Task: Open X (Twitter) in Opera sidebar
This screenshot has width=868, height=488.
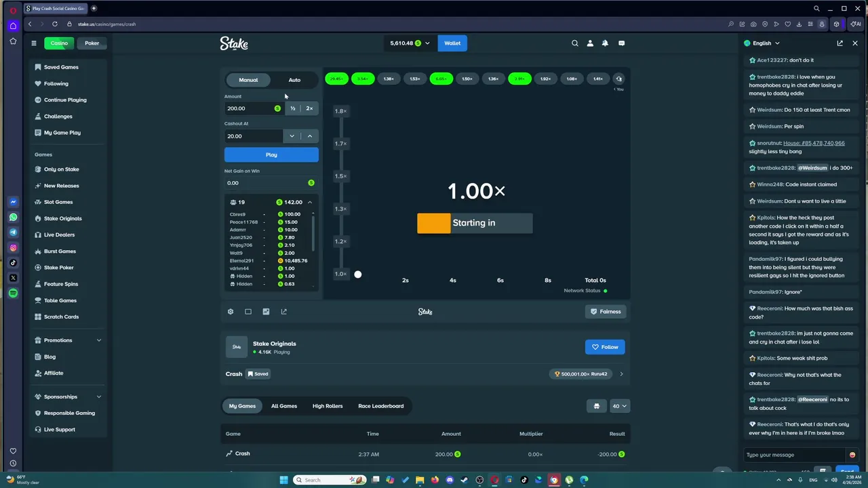Action: [13, 278]
